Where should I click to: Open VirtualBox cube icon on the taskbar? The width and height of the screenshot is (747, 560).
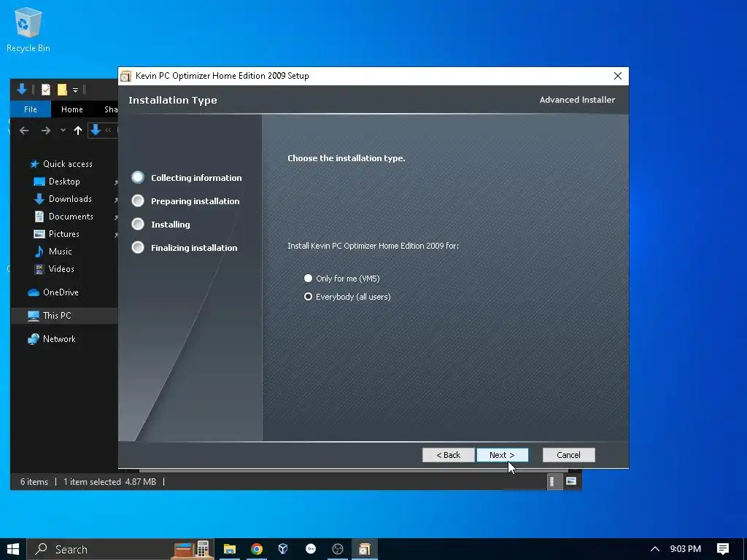point(283,549)
